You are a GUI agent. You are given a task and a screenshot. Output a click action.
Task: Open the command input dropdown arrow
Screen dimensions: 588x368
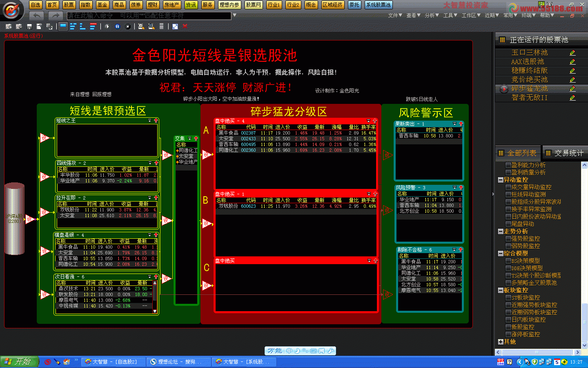point(234,16)
